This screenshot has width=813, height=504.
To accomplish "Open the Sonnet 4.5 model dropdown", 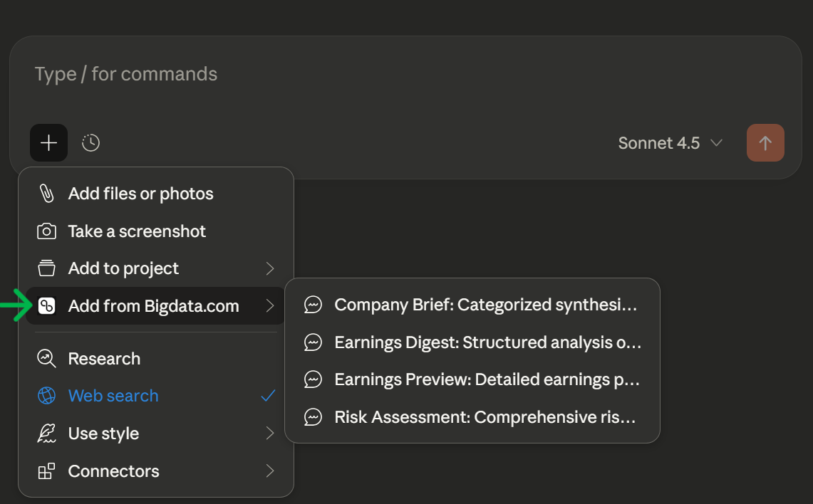I will [670, 143].
